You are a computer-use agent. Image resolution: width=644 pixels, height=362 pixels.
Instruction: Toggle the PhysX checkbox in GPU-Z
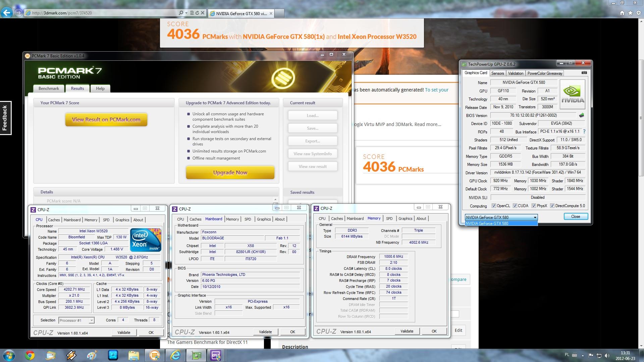(x=534, y=206)
